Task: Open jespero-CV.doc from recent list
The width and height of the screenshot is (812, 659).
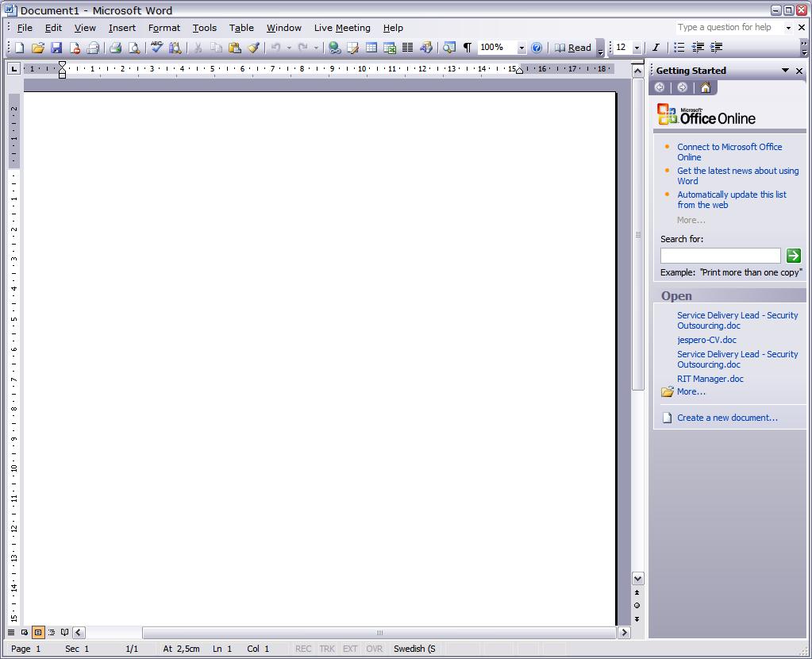Action: coord(707,340)
